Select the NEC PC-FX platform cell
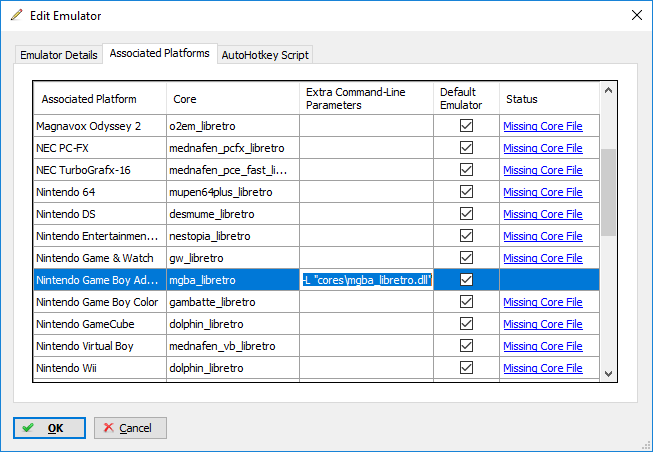The height and width of the screenshot is (452, 653). (100, 148)
